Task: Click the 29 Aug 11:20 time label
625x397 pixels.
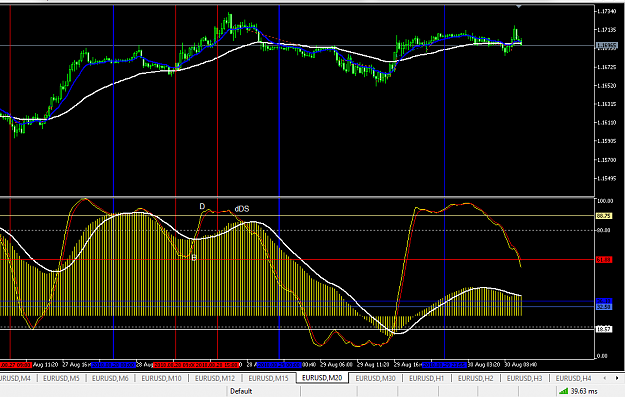Action: (373, 364)
